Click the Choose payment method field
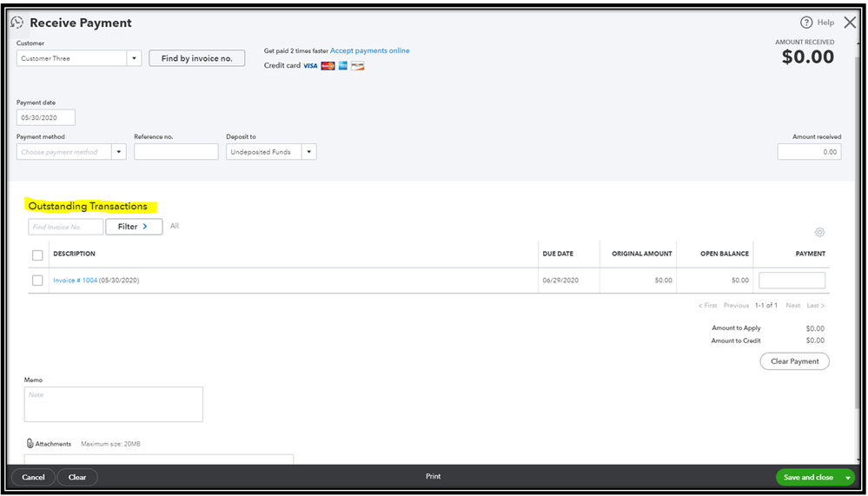The height and width of the screenshot is (496, 868). [64, 152]
